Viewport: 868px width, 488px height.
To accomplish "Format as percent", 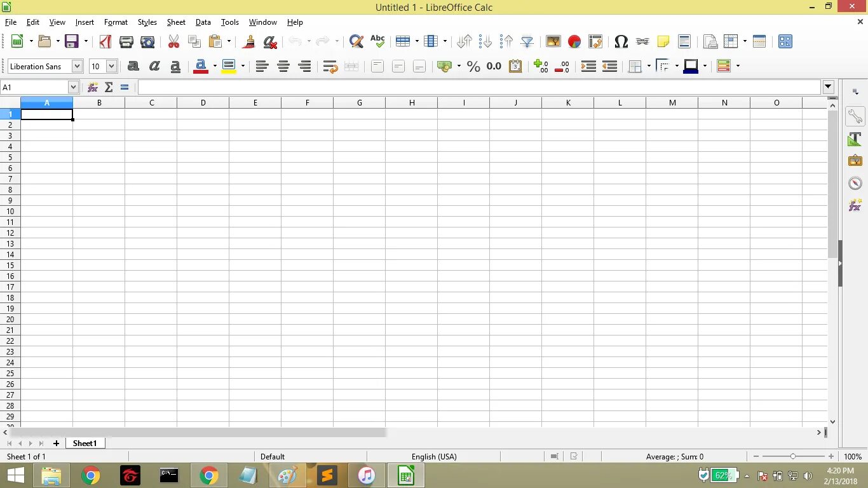I will pos(473,66).
